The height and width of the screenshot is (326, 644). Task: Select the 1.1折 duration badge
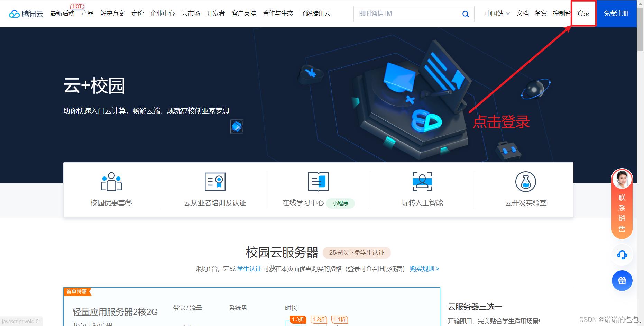pos(340,319)
